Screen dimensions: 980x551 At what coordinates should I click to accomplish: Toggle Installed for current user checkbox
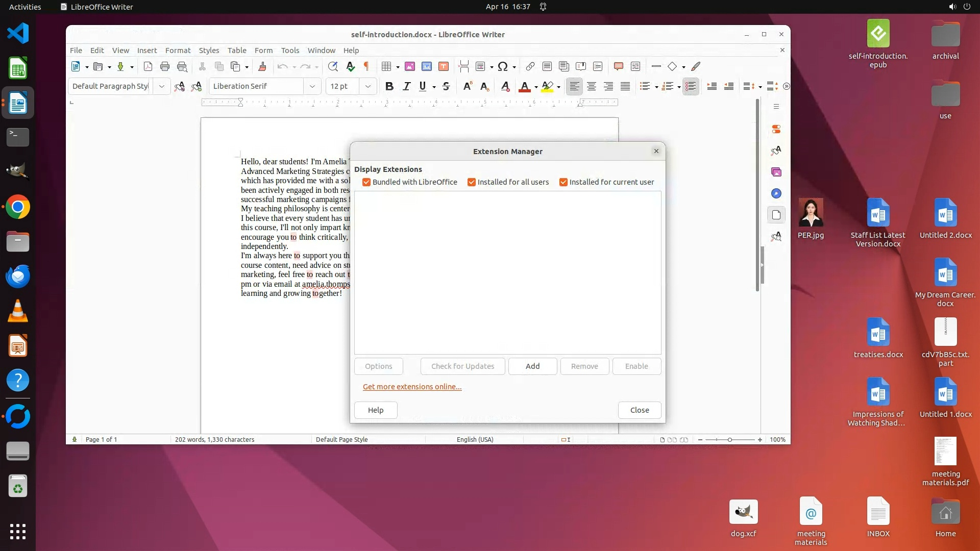click(563, 182)
